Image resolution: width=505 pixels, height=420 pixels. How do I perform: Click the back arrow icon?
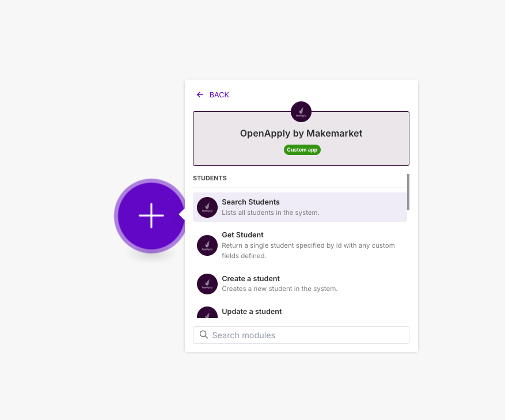[200, 94]
